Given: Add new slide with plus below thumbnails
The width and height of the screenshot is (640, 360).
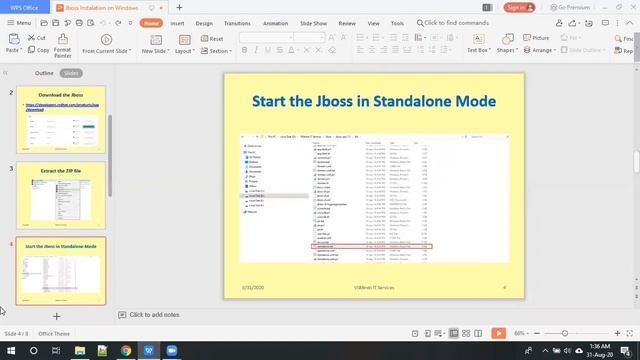Looking at the screenshot, I should [56, 316].
